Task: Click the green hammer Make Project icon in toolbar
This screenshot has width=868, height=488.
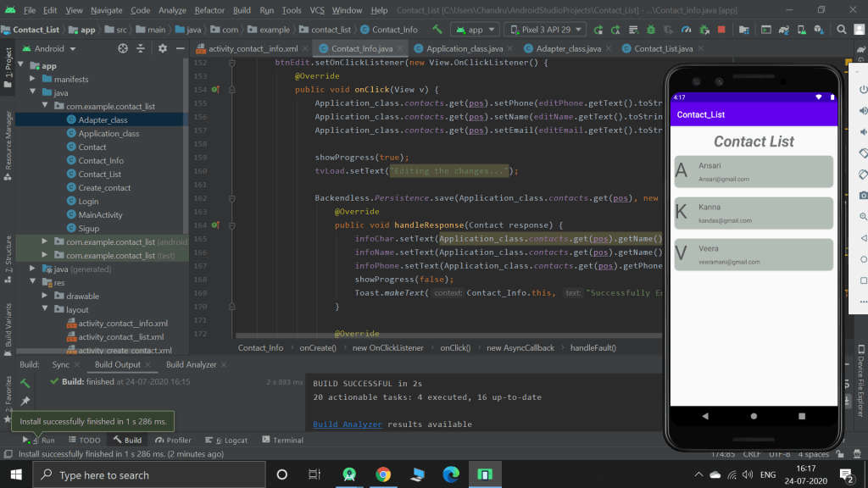Action: tap(438, 30)
